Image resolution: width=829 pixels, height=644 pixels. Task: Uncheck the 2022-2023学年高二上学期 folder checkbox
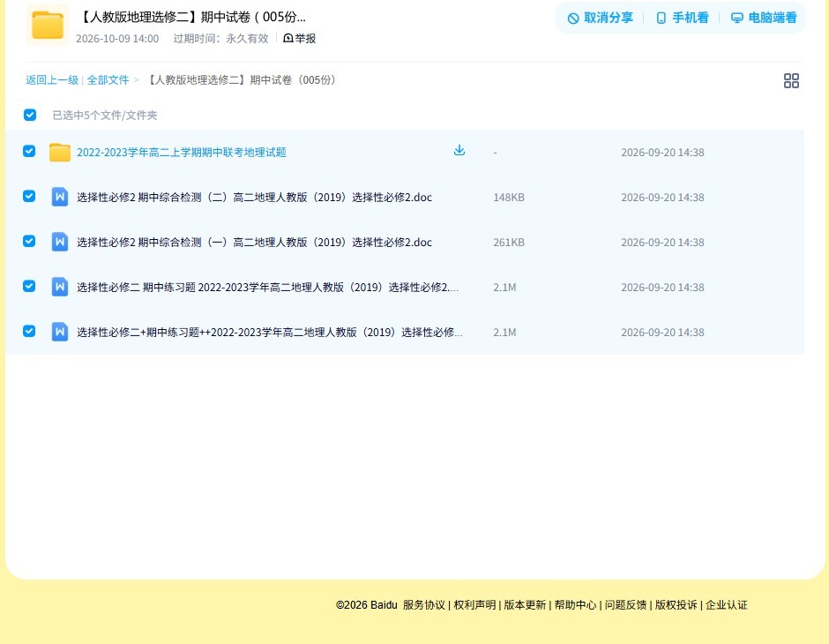click(x=29, y=151)
